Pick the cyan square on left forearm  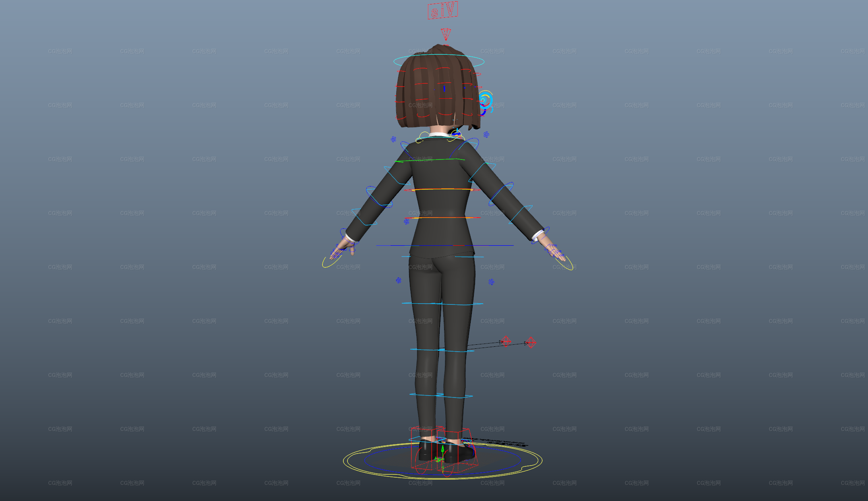(x=364, y=217)
